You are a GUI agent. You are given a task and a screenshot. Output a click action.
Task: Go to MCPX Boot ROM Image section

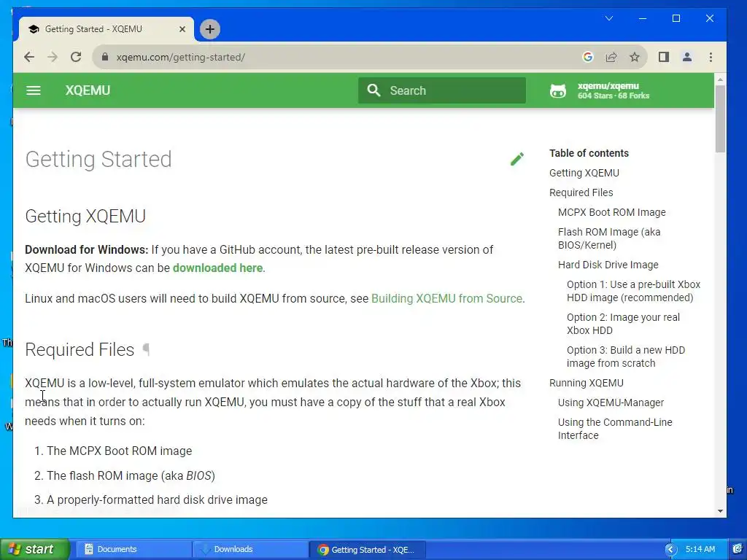tap(612, 212)
